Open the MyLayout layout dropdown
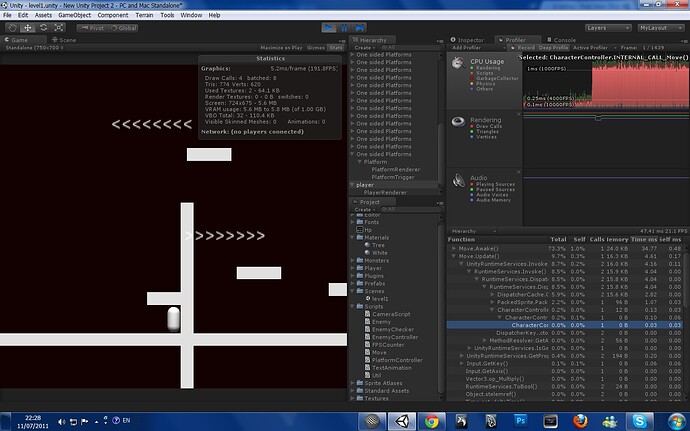This screenshot has width=690, height=431. (x=659, y=28)
